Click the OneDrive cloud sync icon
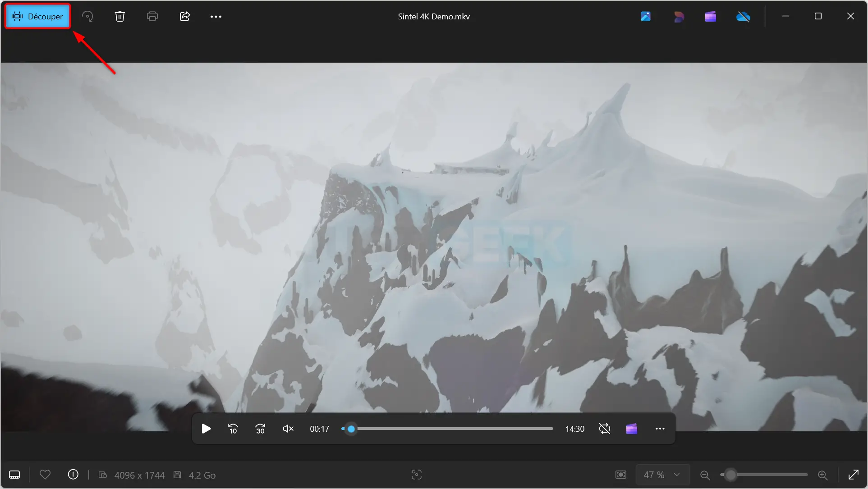 click(743, 17)
